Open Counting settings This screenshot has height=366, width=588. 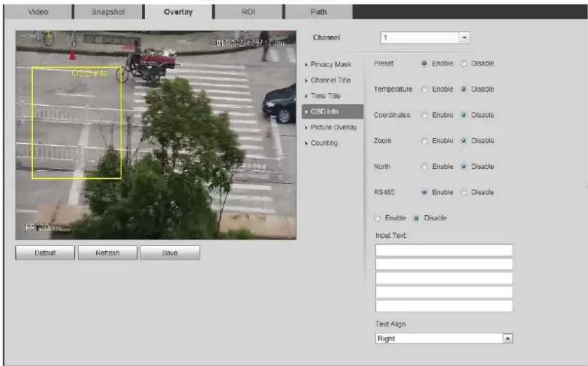(x=324, y=143)
